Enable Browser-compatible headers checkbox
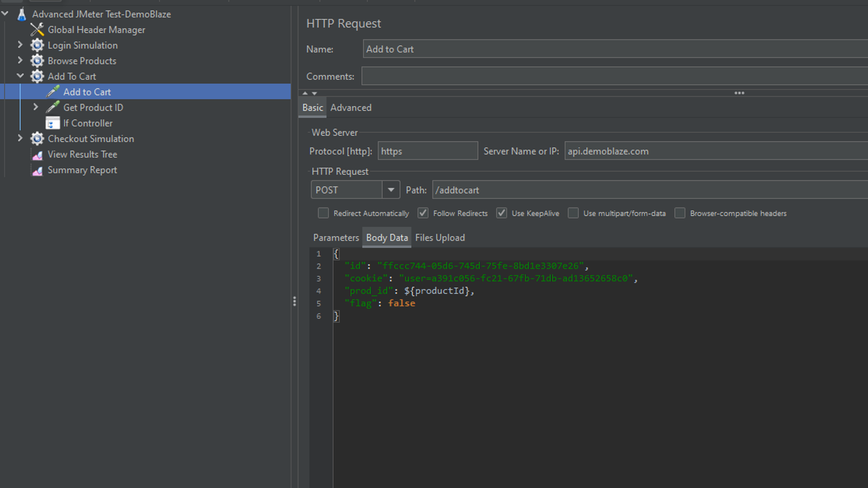Image resolution: width=868 pixels, height=488 pixels. [x=680, y=213]
